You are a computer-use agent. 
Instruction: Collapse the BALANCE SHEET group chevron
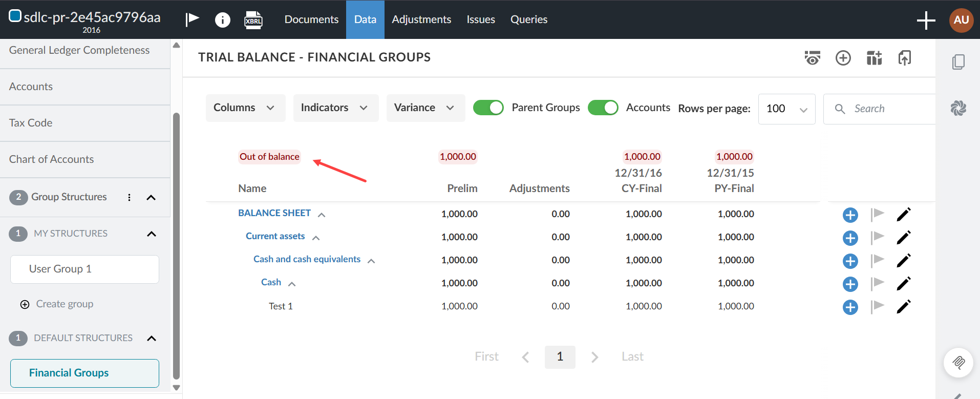tap(322, 215)
